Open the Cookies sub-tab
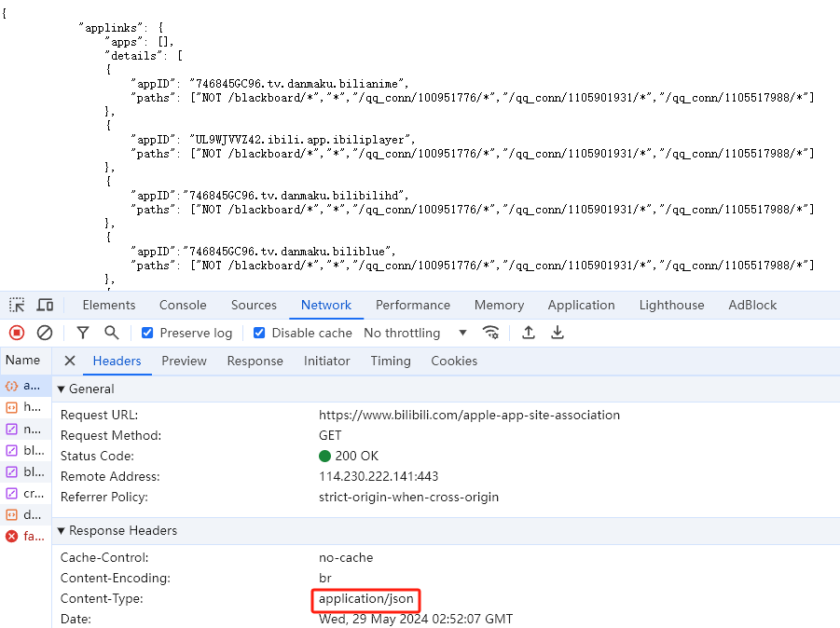Screen dimensions: 840x628 click(454, 361)
